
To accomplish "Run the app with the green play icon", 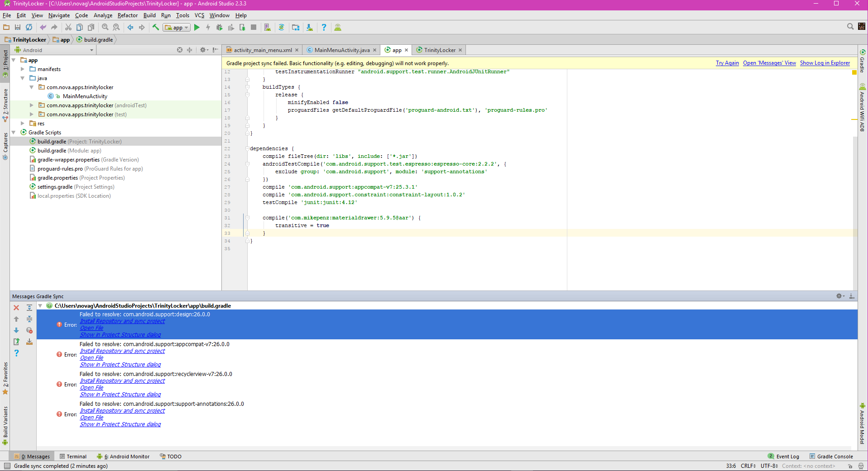I will click(x=197, y=28).
